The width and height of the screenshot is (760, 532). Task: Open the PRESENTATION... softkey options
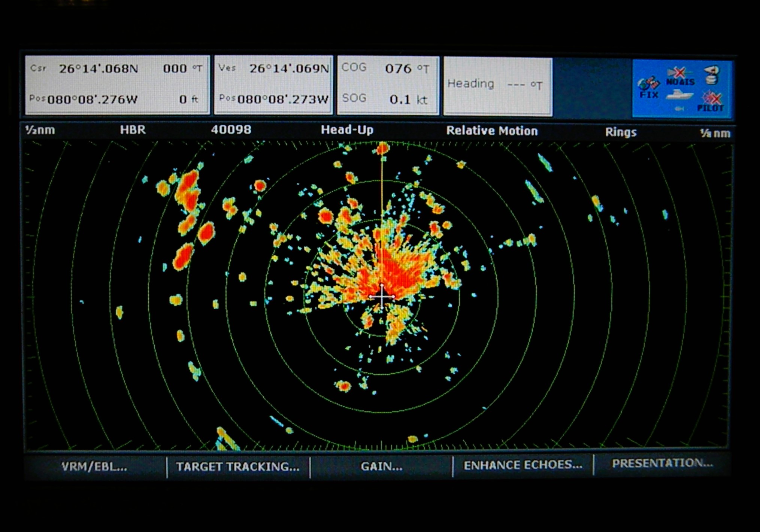coord(662,463)
